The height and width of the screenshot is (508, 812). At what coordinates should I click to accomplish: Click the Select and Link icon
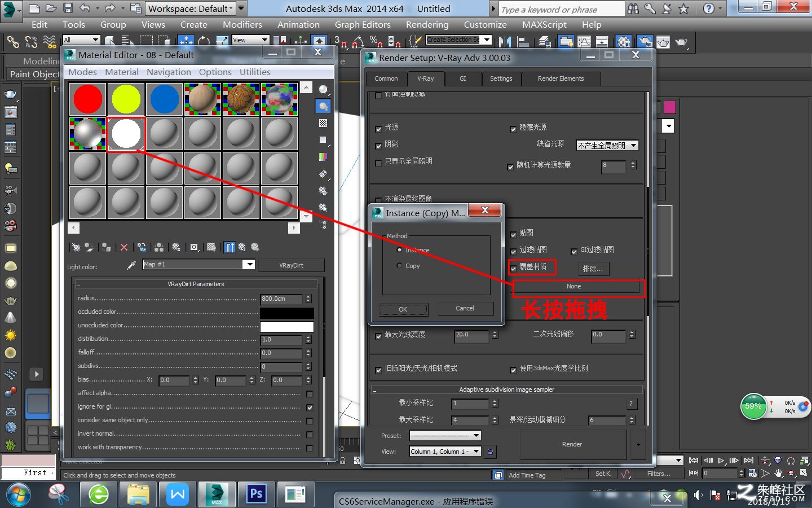point(12,41)
